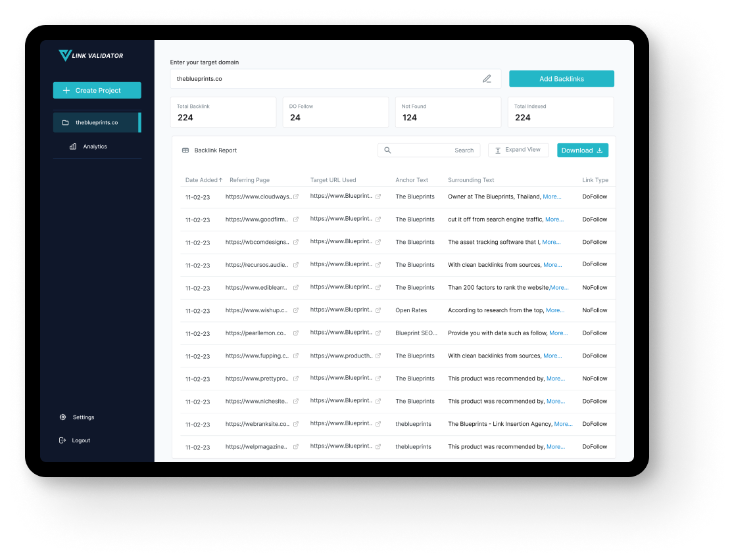Open the external link icon beside cloudways referring page
The height and width of the screenshot is (560, 732).
click(x=295, y=196)
